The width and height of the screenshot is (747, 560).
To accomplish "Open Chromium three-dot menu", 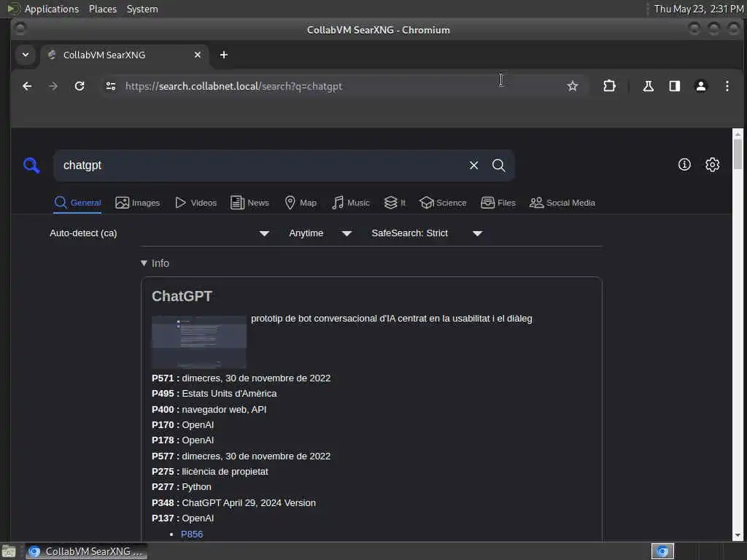I will click(x=727, y=86).
